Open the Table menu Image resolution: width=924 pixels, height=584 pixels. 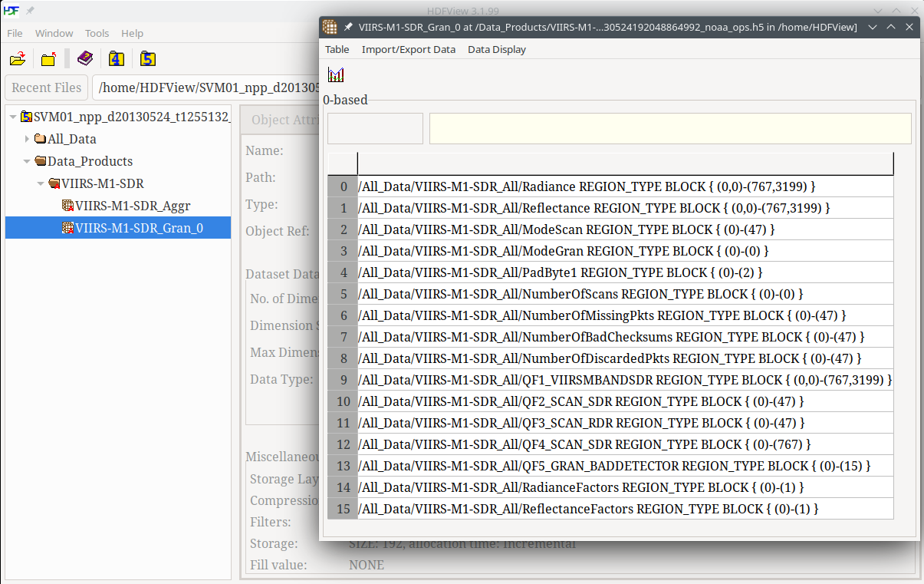pyautogui.click(x=337, y=49)
